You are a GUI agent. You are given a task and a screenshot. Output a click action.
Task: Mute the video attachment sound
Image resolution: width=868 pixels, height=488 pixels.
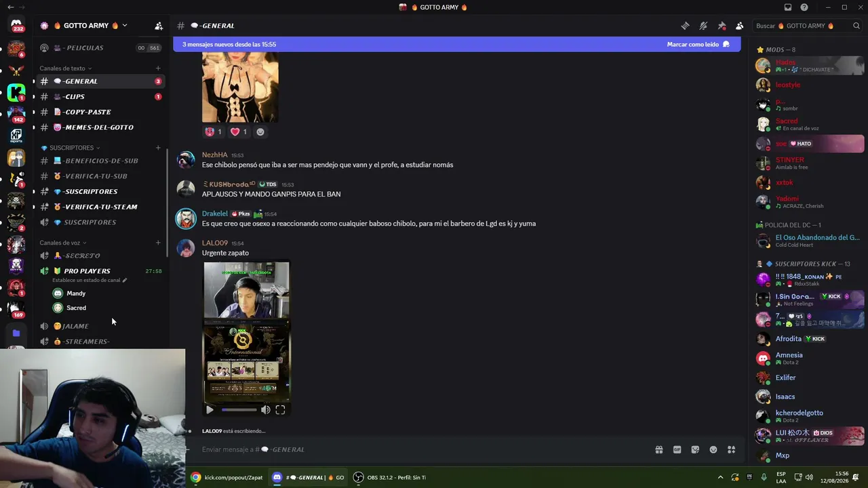point(265,409)
